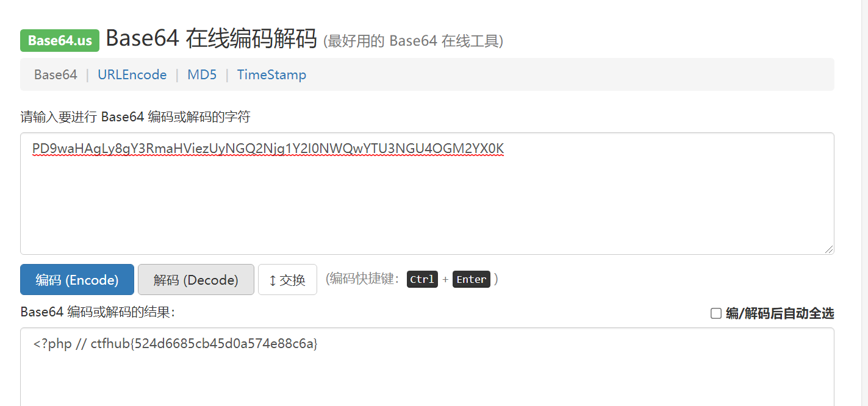
Task: Go to the TimeStamp tool
Action: [271, 74]
